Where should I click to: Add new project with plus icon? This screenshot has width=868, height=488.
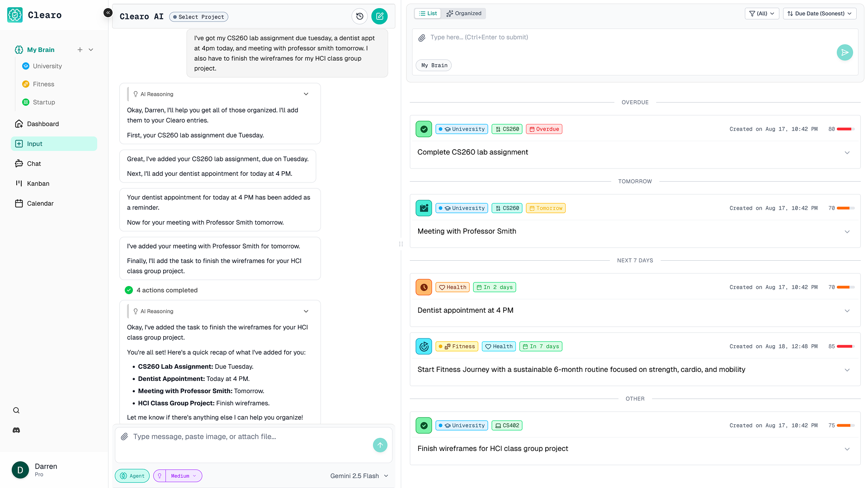click(80, 50)
